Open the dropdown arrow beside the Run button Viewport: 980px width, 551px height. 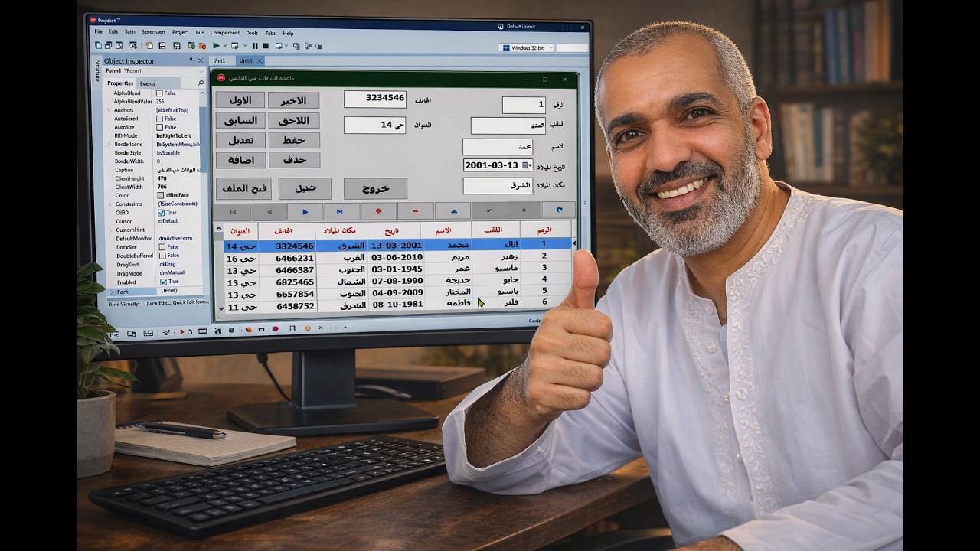pos(224,46)
